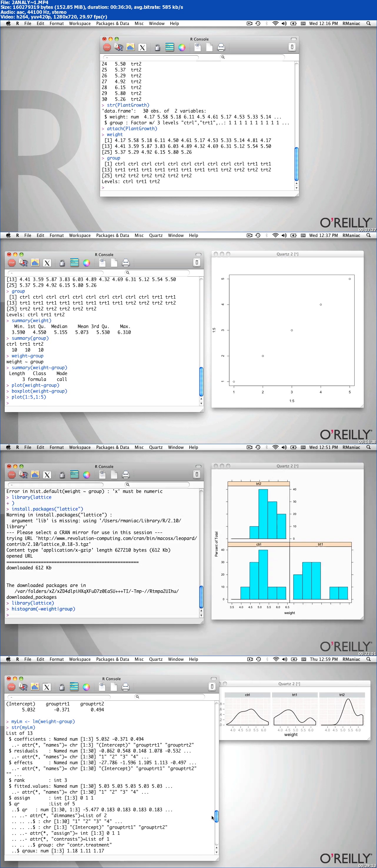Toggle toolbar pill button on the Thu 12:59 PM console

click(x=214, y=679)
